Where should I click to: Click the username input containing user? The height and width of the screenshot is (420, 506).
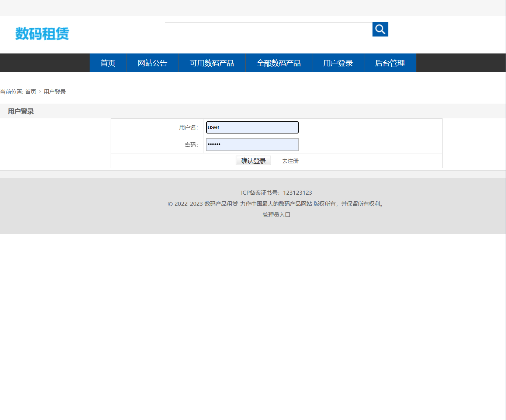[252, 127]
